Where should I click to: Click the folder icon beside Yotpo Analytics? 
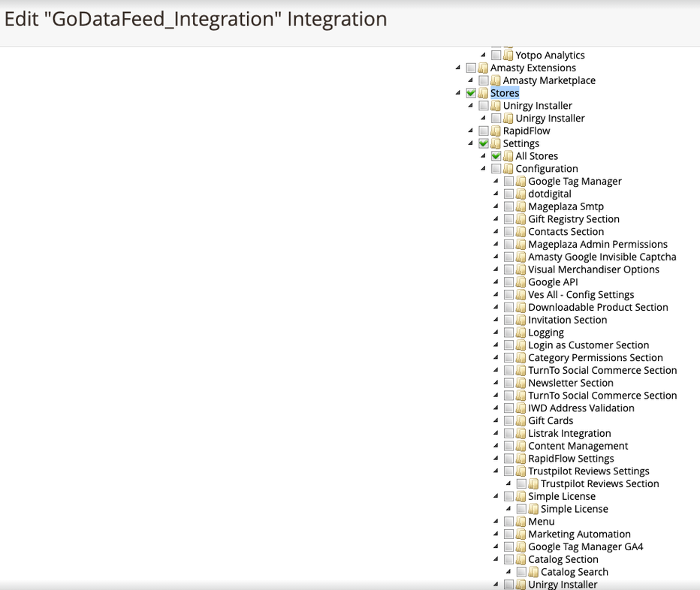(x=508, y=55)
